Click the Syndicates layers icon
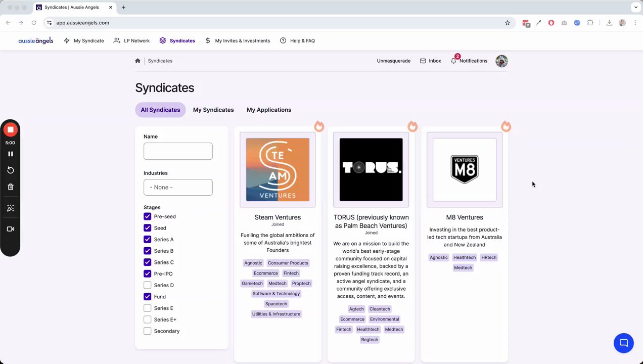The image size is (643, 364). tap(162, 40)
